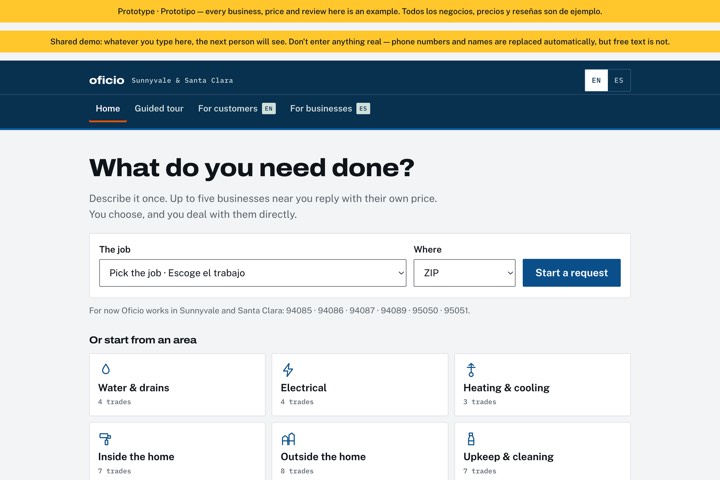Click the Heating & cooling thermostat icon

pyautogui.click(x=471, y=370)
